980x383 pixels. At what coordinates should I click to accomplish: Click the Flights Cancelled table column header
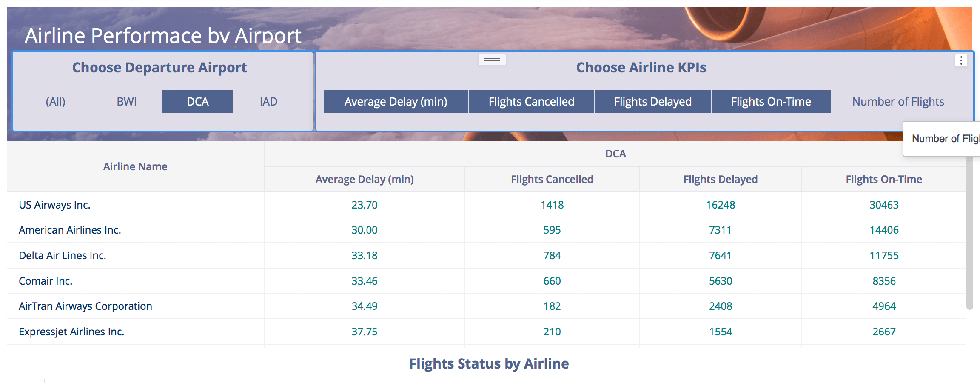(552, 179)
